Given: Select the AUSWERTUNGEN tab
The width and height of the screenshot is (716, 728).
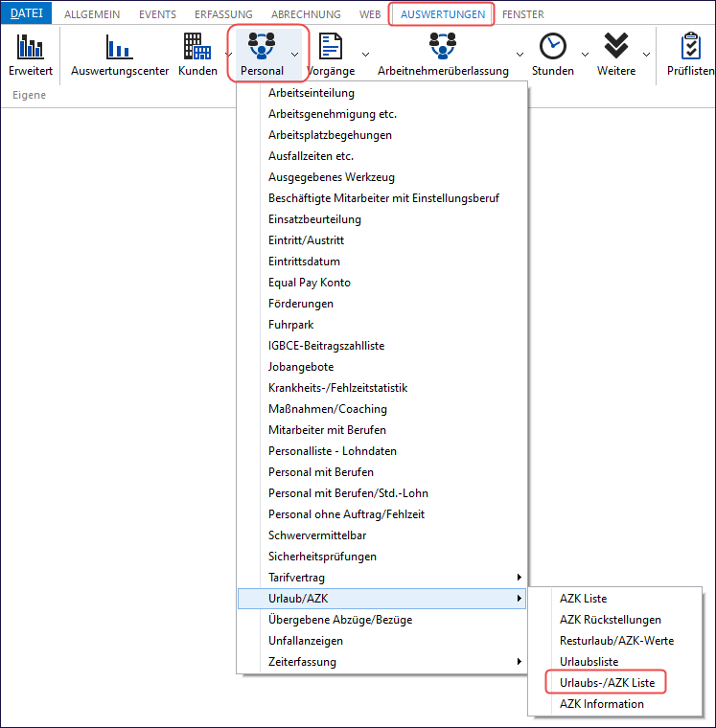Looking at the screenshot, I should click(x=443, y=14).
